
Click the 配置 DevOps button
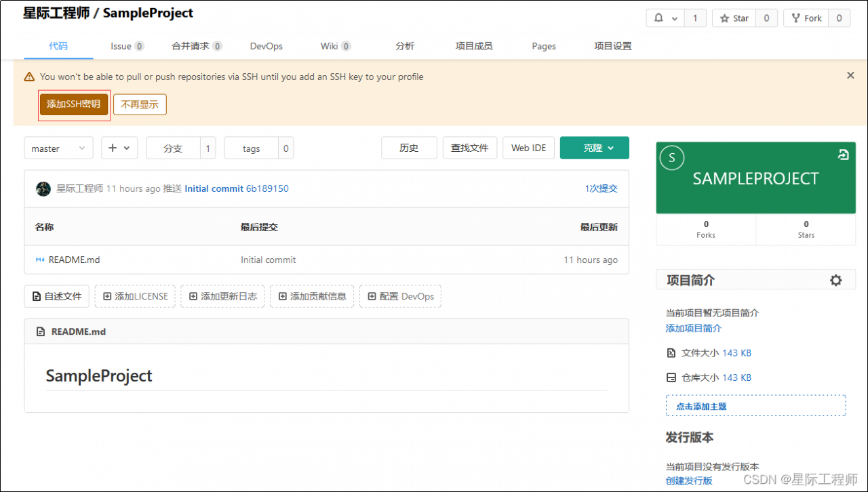pyautogui.click(x=400, y=296)
